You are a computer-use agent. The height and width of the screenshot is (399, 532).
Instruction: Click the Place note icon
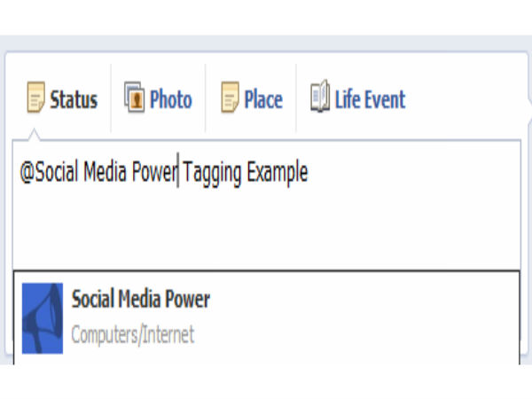tap(230, 97)
